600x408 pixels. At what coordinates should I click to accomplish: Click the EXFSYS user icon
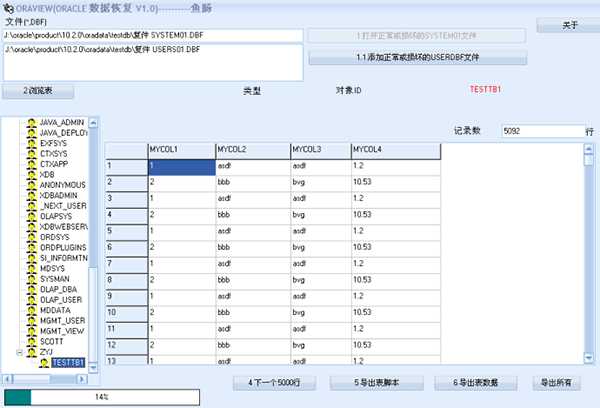(32, 144)
